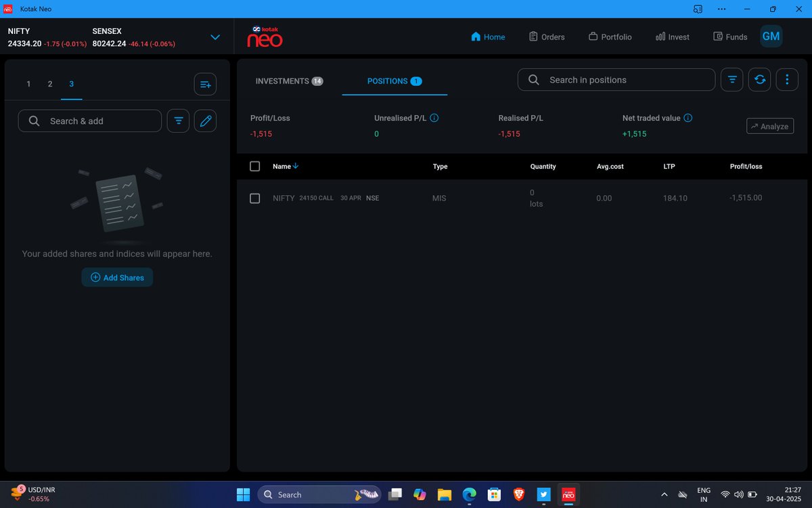Expand the indices dropdown chevron

coord(215,37)
